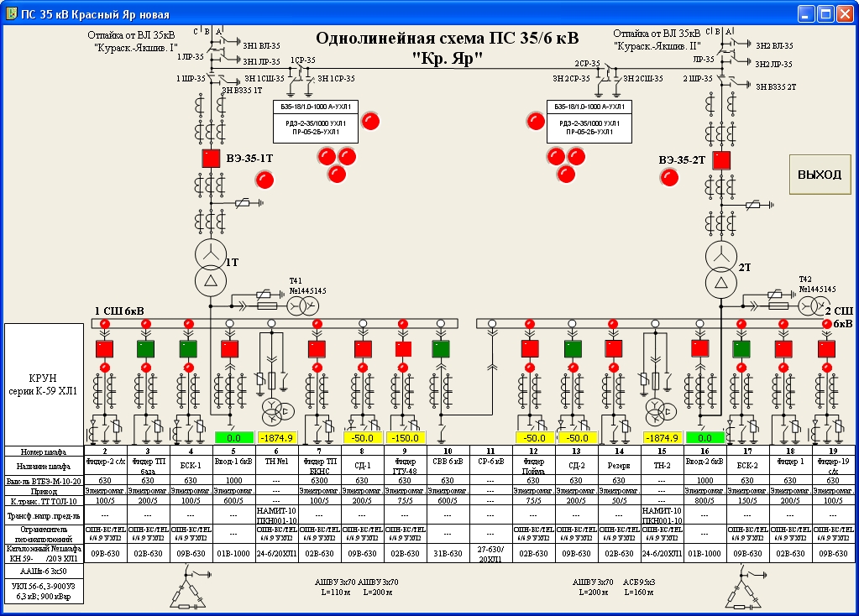Viewport: 859px width, 616px height.
Task: Click the red indicator lamp beside ВЭ-35-2Т
Action: coord(669,177)
